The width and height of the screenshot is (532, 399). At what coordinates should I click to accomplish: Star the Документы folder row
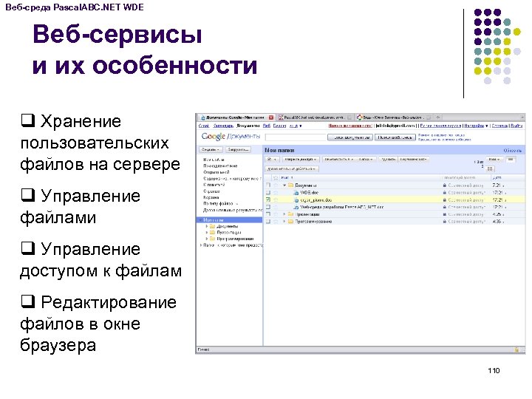click(276, 185)
